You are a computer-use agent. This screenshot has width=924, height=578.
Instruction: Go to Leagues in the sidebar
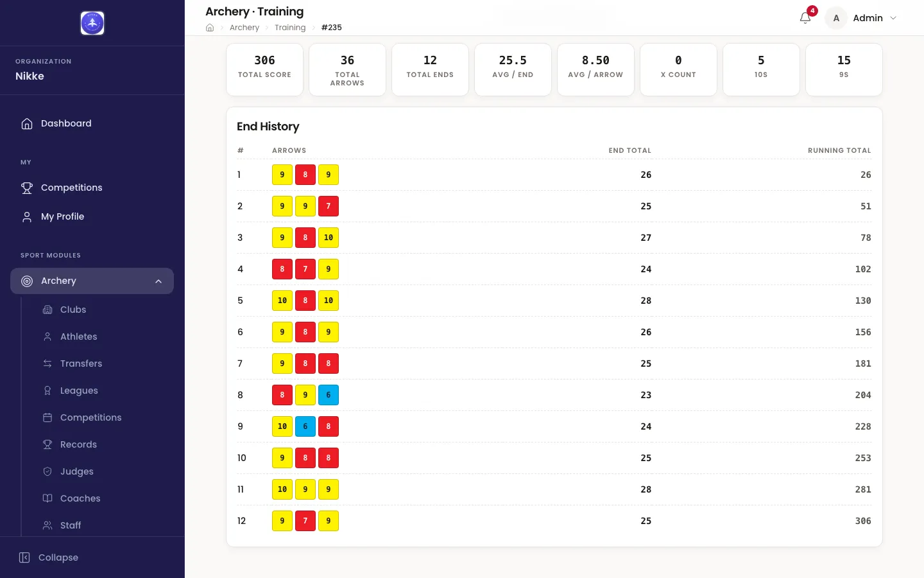coord(98,390)
